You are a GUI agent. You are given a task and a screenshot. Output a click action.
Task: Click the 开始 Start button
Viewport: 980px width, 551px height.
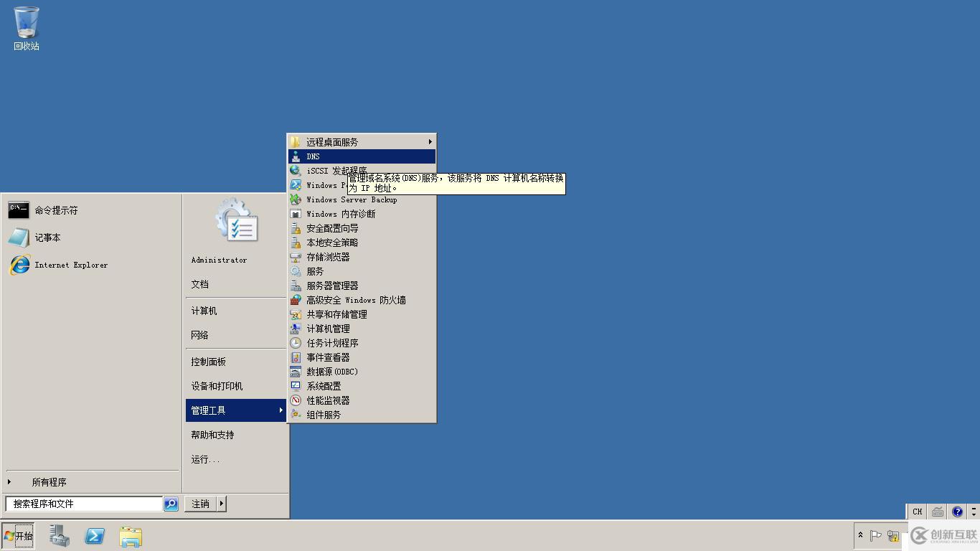[18, 535]
